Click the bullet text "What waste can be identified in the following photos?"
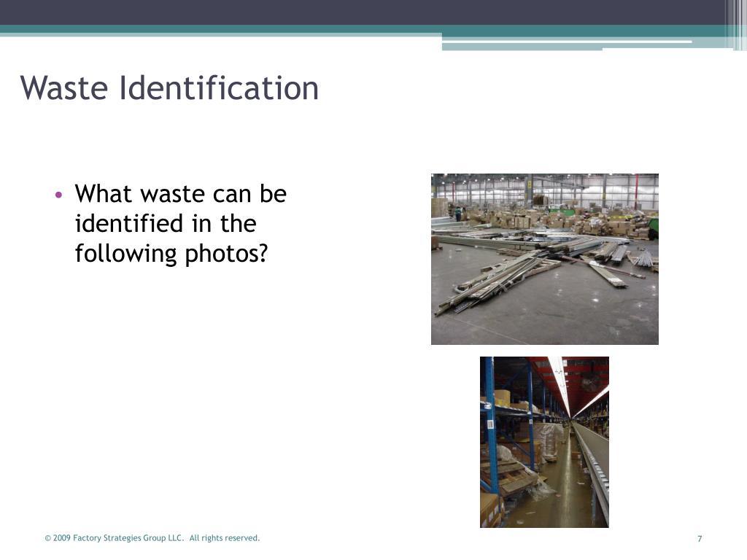The height and width of the screenshot is (560, 747). tap(181, 223)
